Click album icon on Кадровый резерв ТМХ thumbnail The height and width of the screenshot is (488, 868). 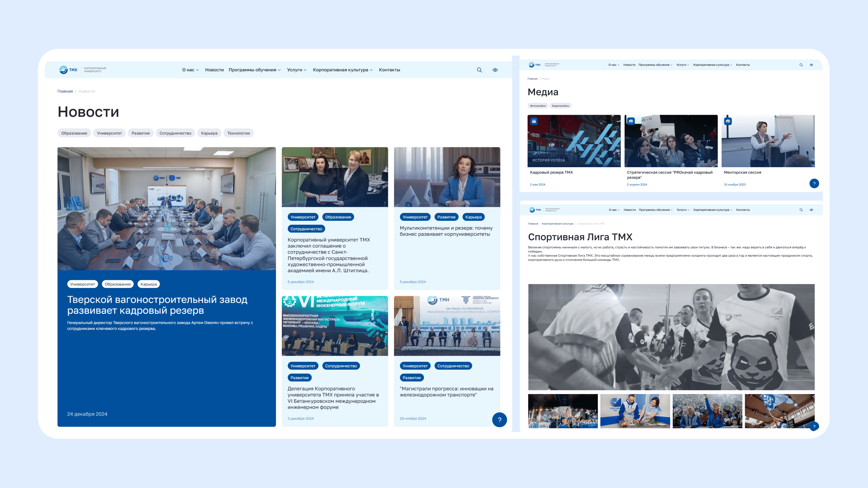(534, 121)
